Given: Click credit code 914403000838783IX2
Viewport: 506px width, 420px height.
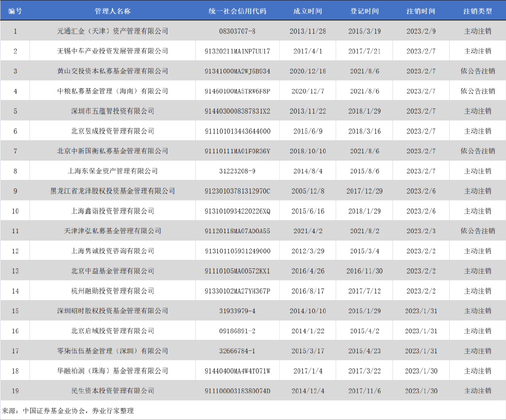Looking at the screenshot, I should [237, 111].
